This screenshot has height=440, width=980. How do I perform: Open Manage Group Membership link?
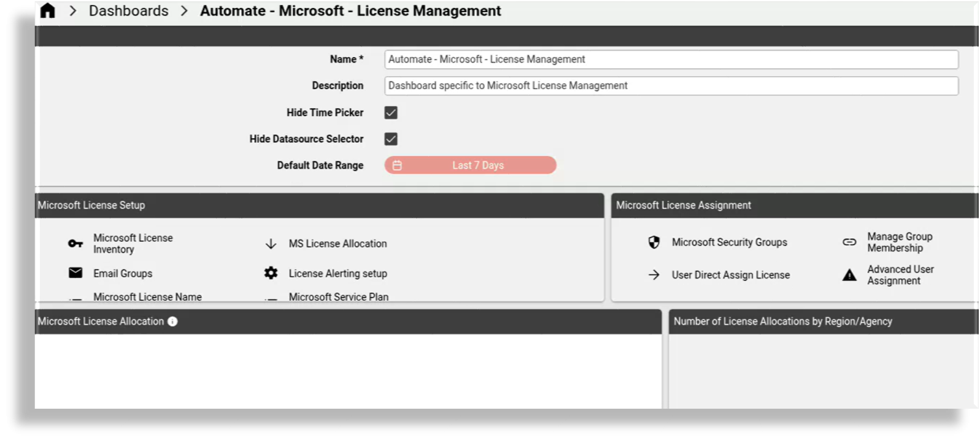(900, 242)
